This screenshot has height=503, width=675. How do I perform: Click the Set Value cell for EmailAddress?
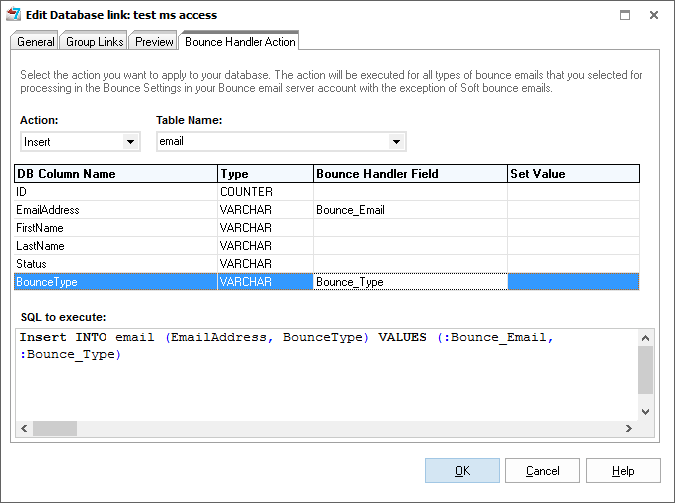573,210
